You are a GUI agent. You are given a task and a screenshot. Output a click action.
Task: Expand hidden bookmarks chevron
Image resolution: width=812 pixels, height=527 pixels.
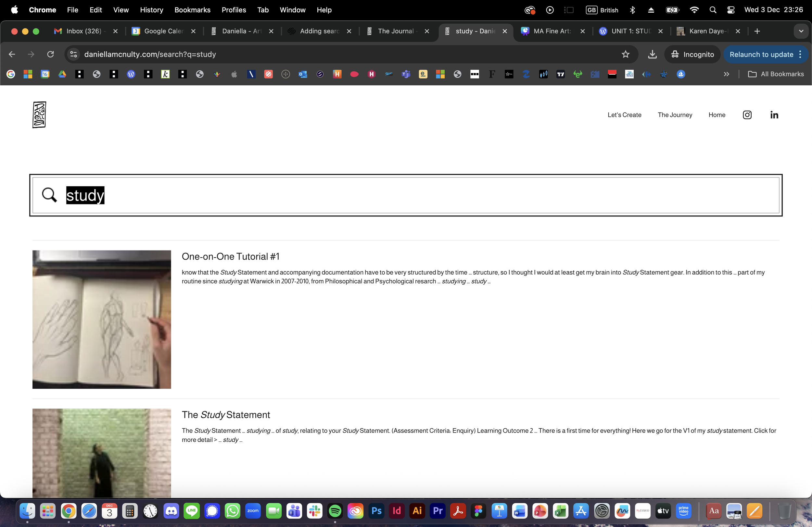click(726, 74)
